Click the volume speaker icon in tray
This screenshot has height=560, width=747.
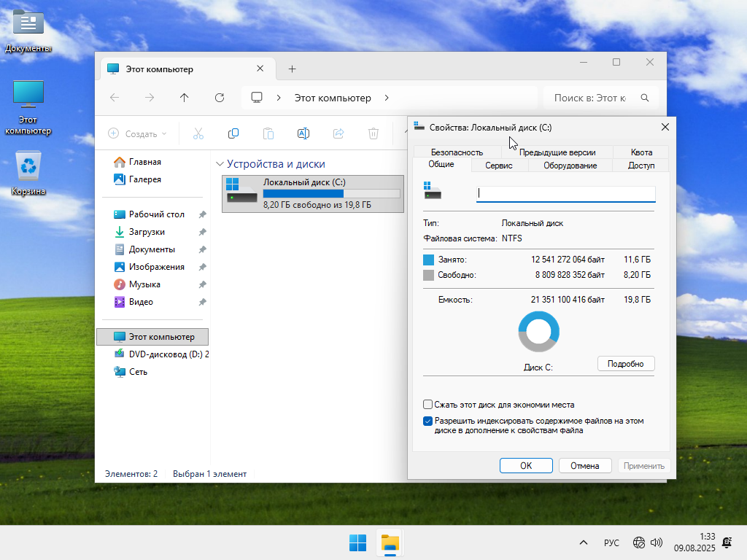(657, 542)
